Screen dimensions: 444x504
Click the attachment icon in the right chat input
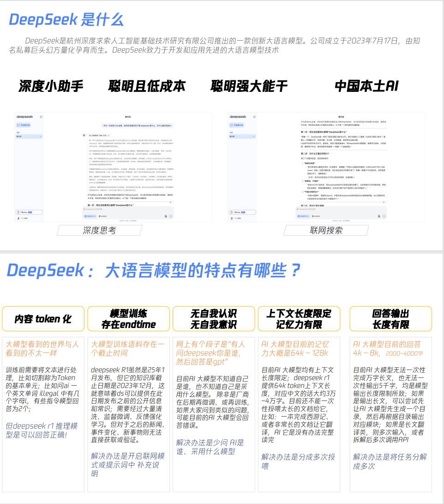pyautogui.click(x=378, y=216)
